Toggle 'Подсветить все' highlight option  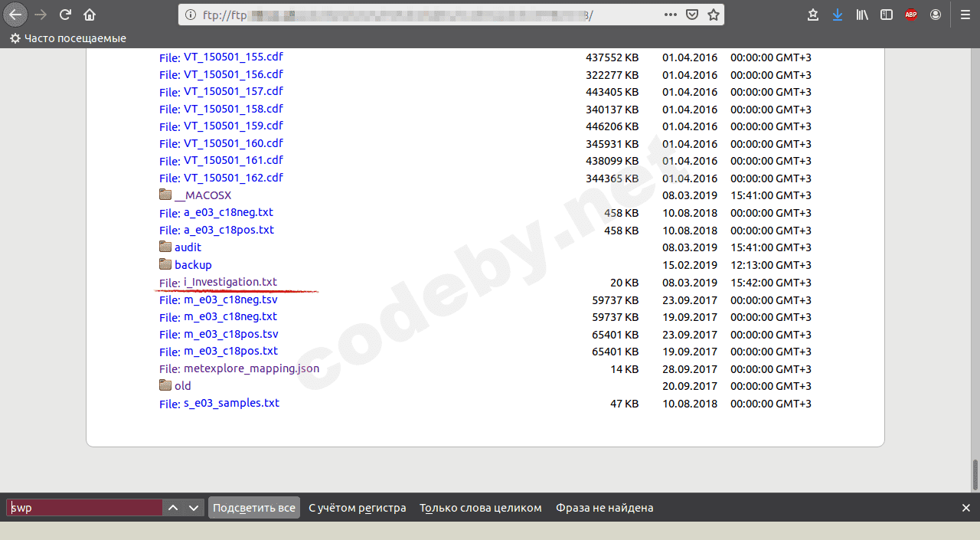[x=254, y=508]
